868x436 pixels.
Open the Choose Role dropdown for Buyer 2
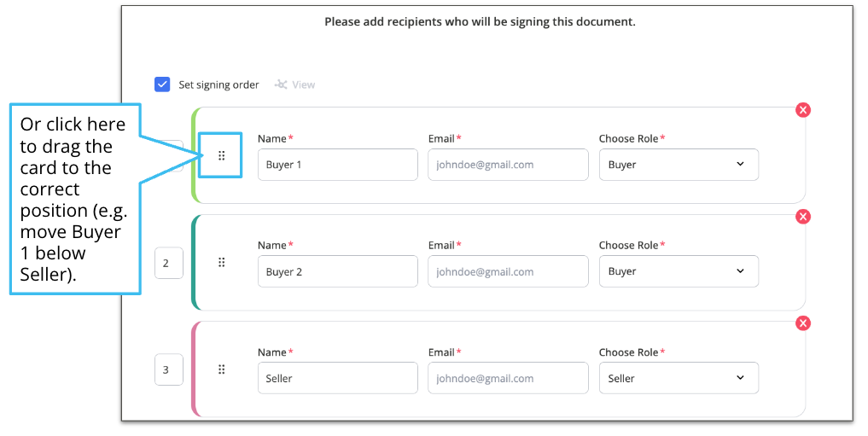pos(679,271)
